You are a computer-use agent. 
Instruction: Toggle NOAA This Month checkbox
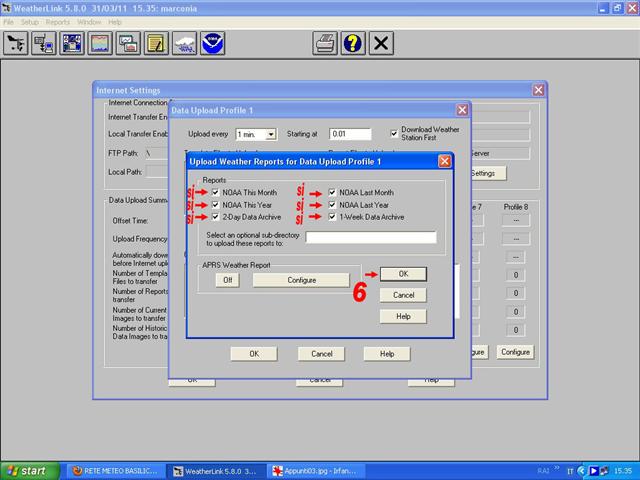coord(216,192)
